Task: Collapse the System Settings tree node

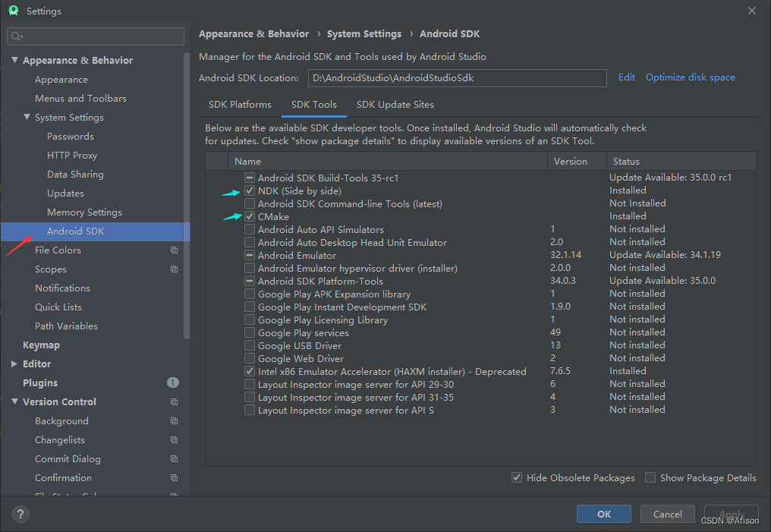Action: click(x=27, y=117)
